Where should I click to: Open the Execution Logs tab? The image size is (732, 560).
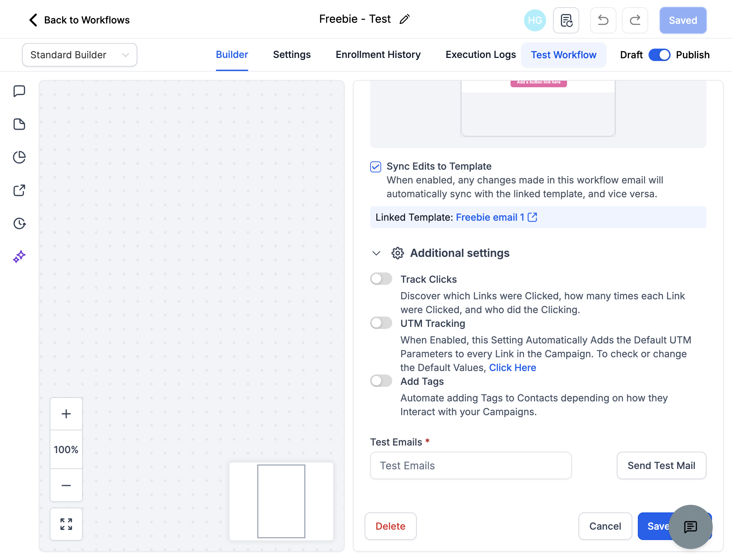pos(481,55)
